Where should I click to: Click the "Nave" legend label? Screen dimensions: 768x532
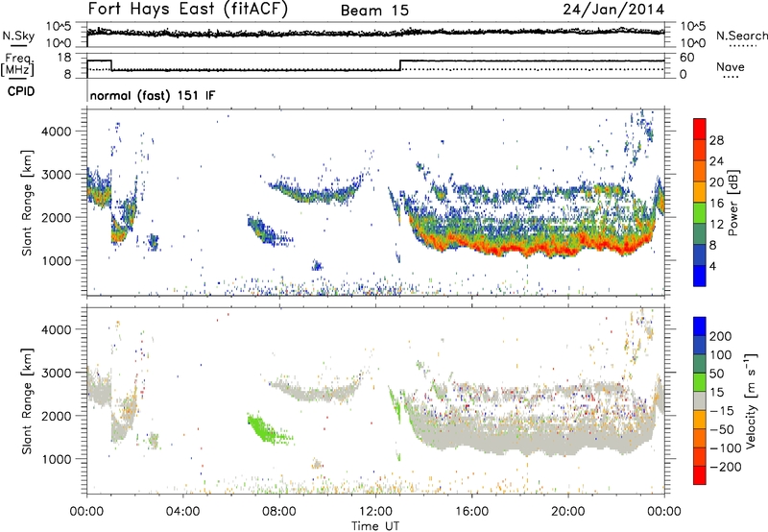pos(730,67)
